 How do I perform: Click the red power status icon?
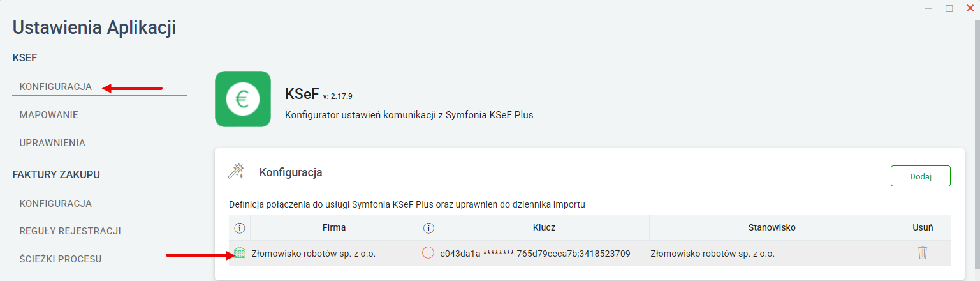(428, 253)
